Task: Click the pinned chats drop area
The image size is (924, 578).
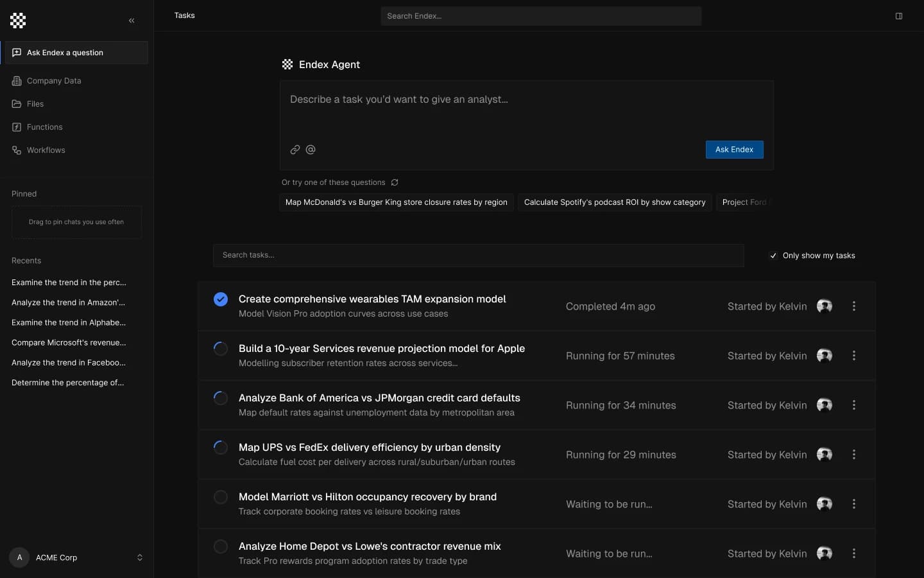Action: click(76, 222)
